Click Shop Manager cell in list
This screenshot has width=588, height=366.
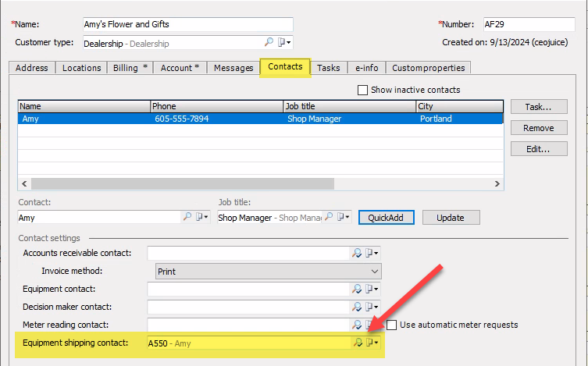[x=314, y=119]
